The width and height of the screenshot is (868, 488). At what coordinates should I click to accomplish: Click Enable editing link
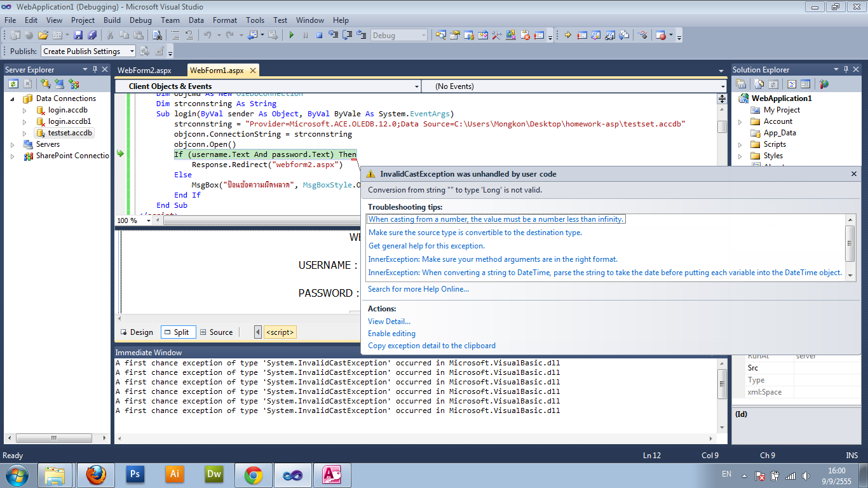point(391,334)
